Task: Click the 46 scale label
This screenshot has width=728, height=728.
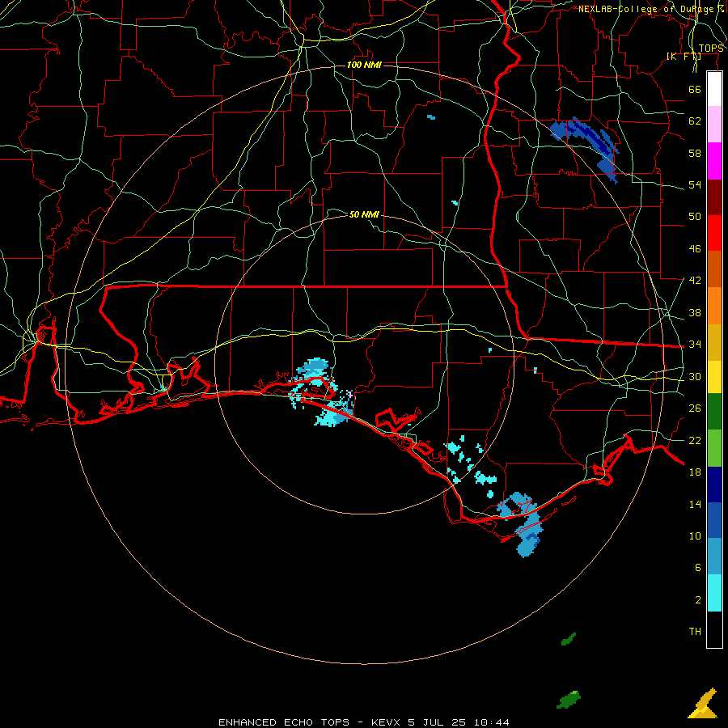Action: tap(695, 249)
